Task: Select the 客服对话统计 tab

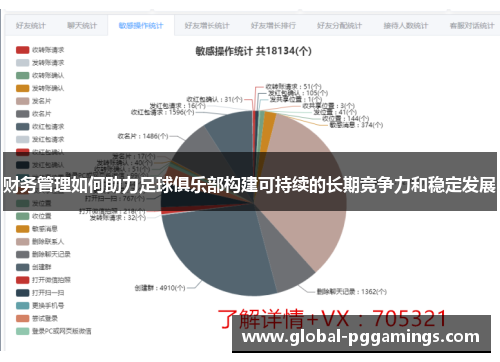Action: 472,26
